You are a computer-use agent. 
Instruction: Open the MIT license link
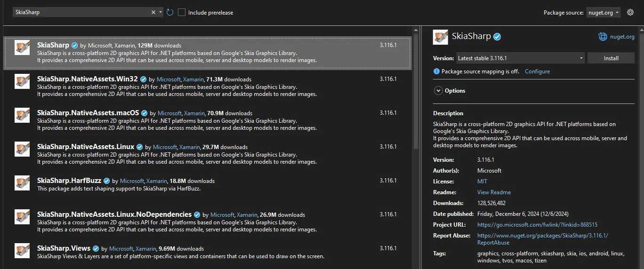click(x=482, y=182)
